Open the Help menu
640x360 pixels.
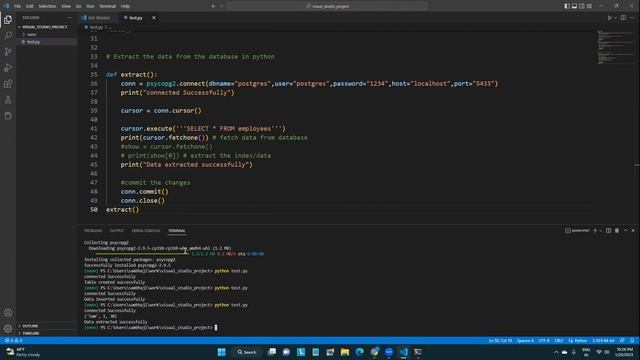125,6
